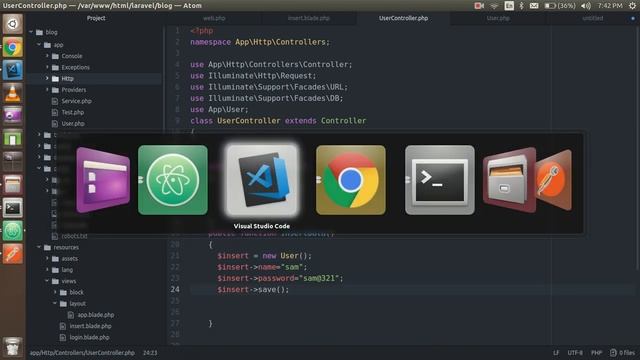Change LF line ending in status bar
This screenshot has height=360, width=640.
(x=556, y=353)
